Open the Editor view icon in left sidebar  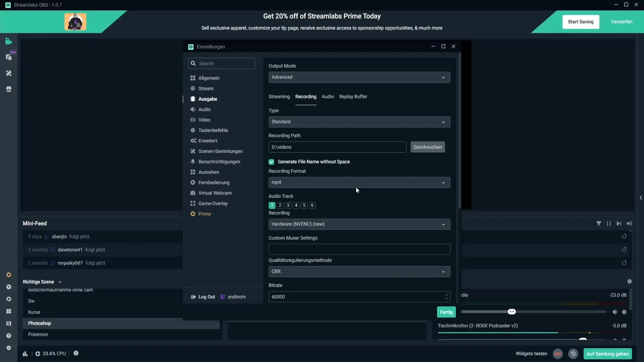(x=9, y=42)
